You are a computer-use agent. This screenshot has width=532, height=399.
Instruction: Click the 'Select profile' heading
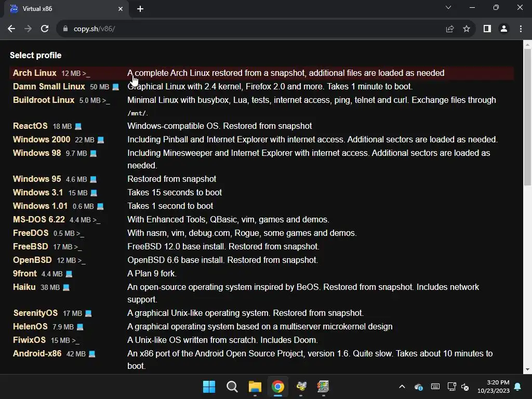click(36, 55)
